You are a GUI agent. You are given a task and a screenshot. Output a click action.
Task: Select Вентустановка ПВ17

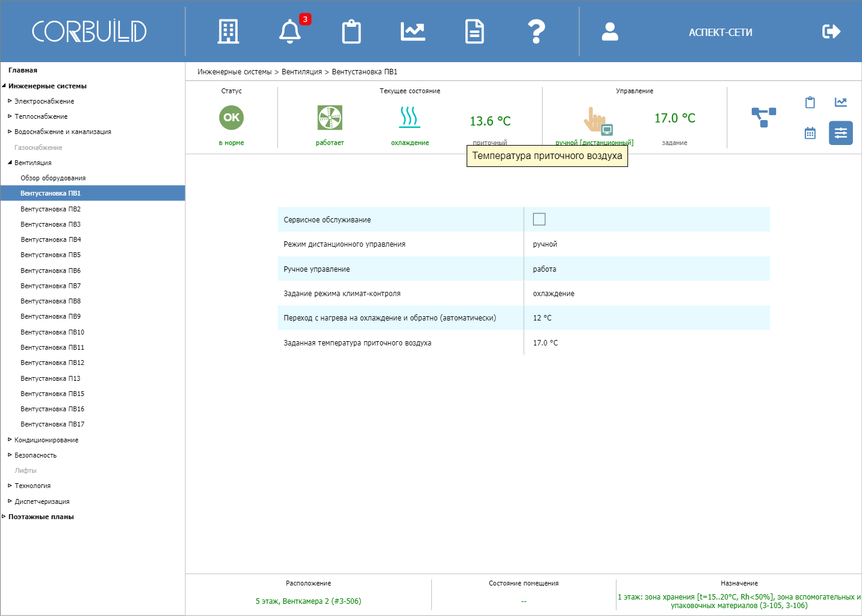click(52, 424)
